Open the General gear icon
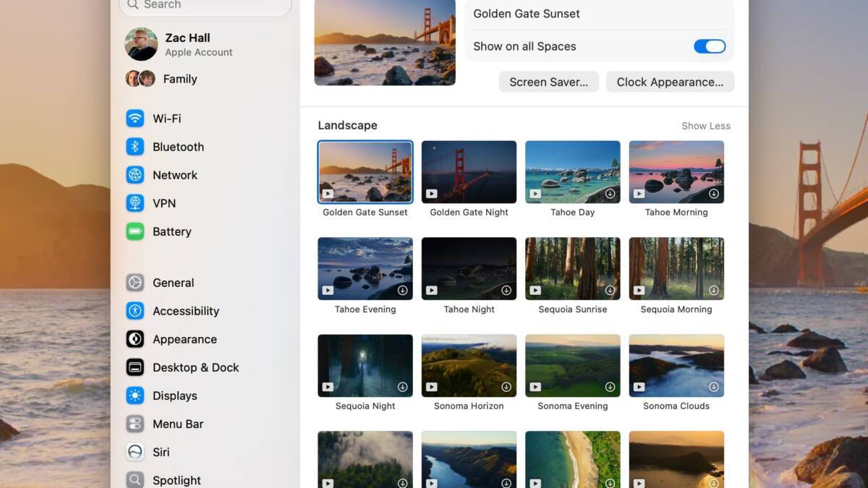This screenshot has width=868, height=488. pos(135,283)
